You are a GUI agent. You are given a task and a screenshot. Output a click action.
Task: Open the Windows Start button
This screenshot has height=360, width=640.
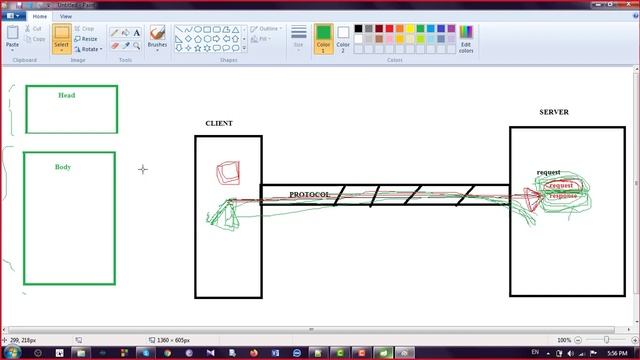point(12,353)
